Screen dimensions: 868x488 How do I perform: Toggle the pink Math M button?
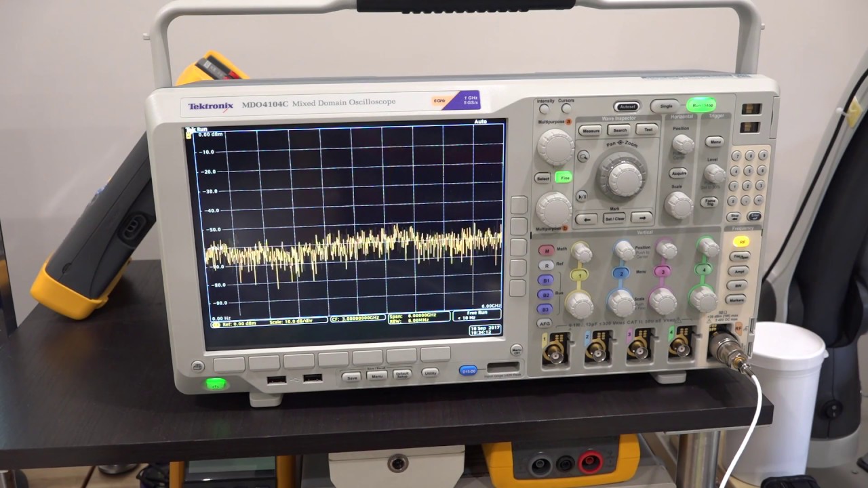[547, 251]
